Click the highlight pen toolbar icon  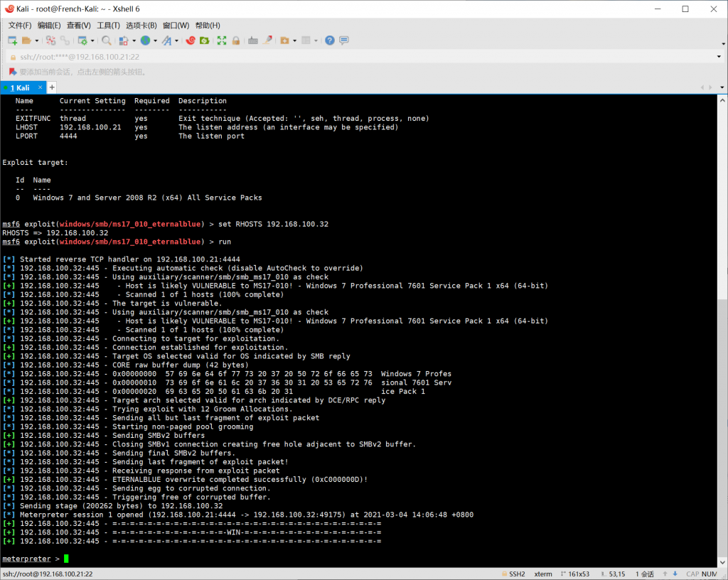267,41
